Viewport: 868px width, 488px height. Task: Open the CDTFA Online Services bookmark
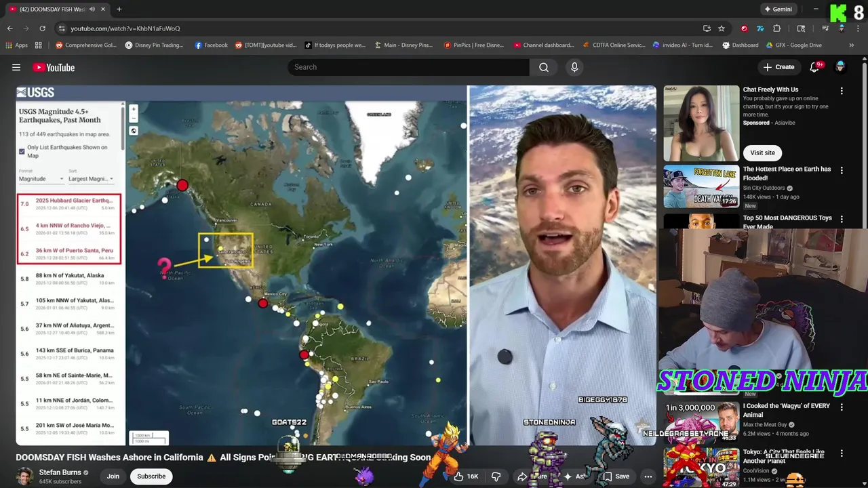[614, 45]
